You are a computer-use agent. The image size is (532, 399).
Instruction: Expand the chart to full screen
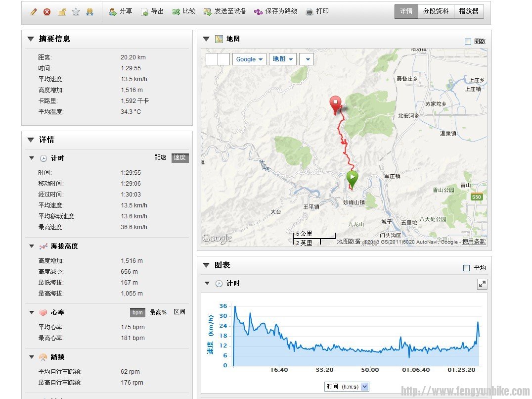coord(482,284)
